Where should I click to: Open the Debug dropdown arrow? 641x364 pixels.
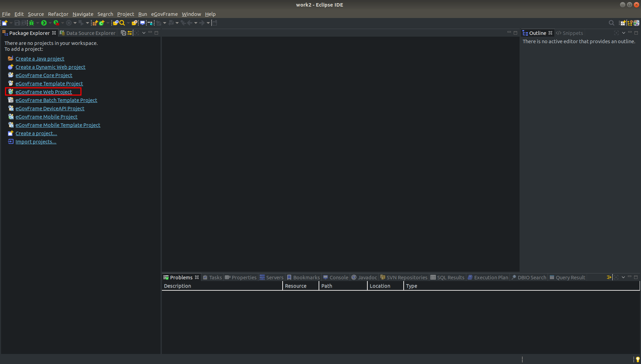[x=38, y=23]
